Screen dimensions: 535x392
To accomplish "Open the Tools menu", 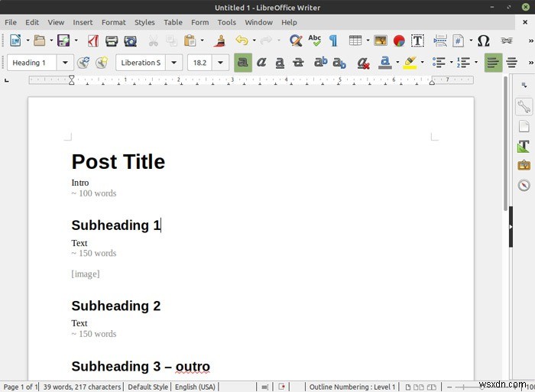I will (227, 22).
